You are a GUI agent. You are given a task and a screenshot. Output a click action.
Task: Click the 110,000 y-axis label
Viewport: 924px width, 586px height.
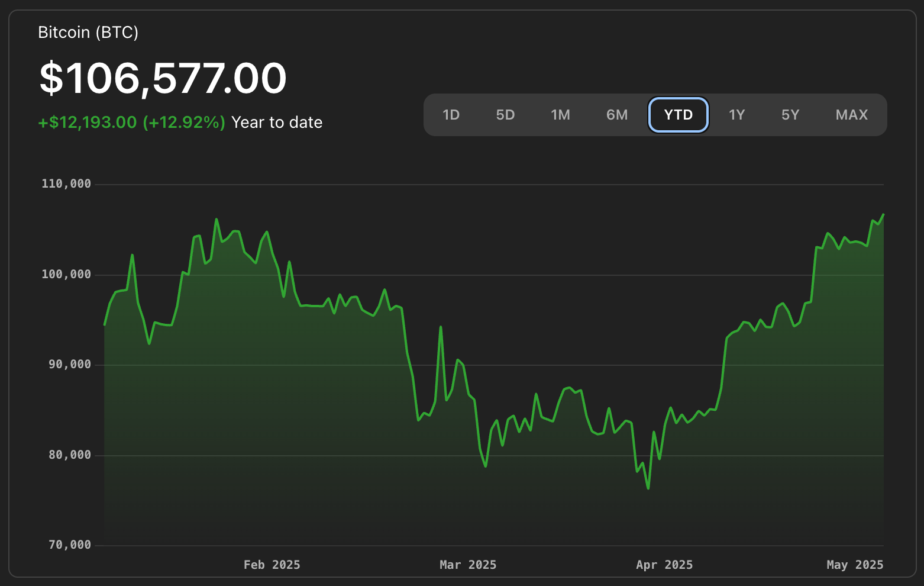click(x=66, y=183)
